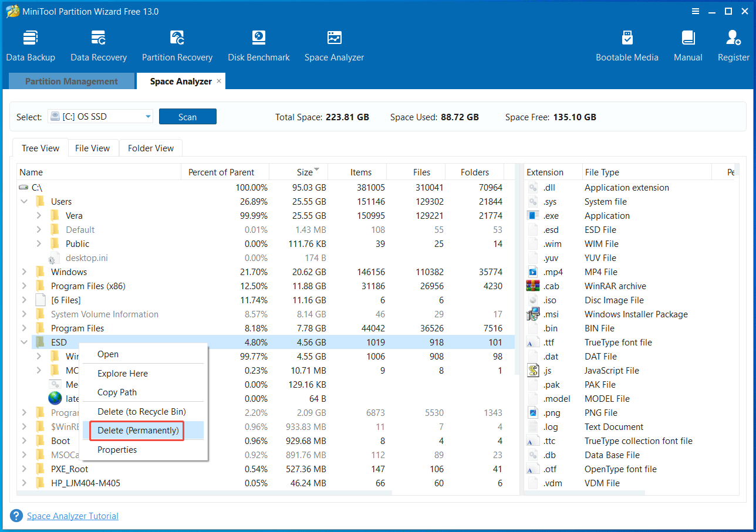
Task: Switch to the File View tab
Action: tap(93, 148)
